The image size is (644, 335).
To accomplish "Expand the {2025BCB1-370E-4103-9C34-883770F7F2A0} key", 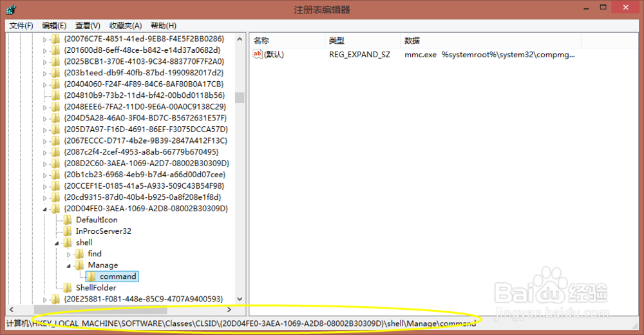I will tap(45, 62).
